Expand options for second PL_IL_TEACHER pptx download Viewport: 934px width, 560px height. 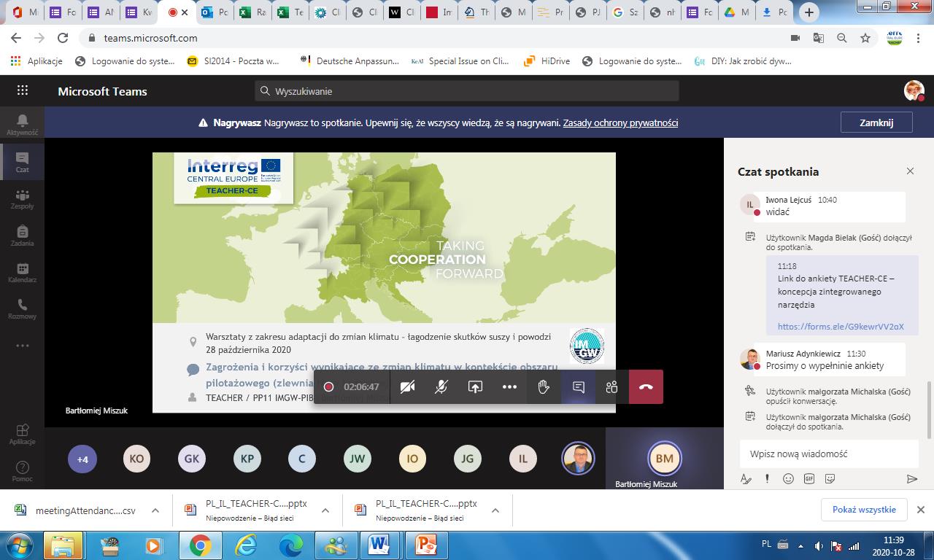tap(495, 510)
